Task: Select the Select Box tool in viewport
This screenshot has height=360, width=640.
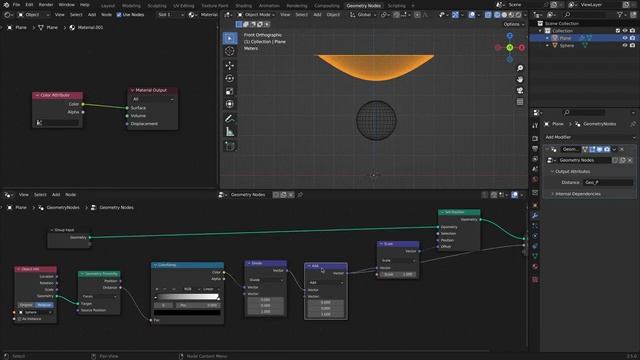Action: [230, 38]
